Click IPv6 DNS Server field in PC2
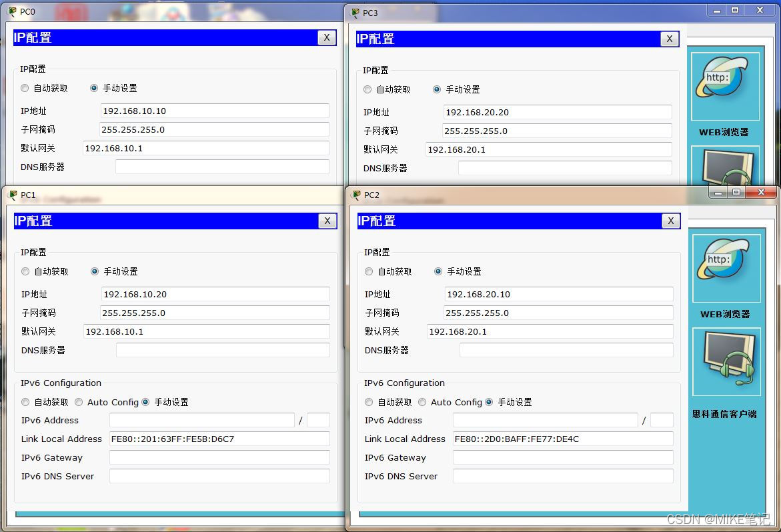This screenshot has height=532, width=781. 564,476
